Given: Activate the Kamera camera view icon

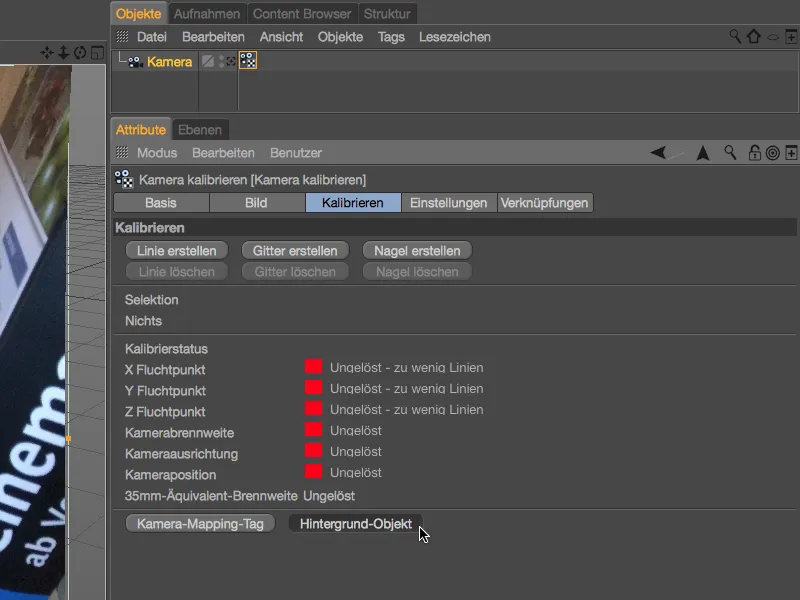Looking at the screenshot, I should tap(231, 61).
